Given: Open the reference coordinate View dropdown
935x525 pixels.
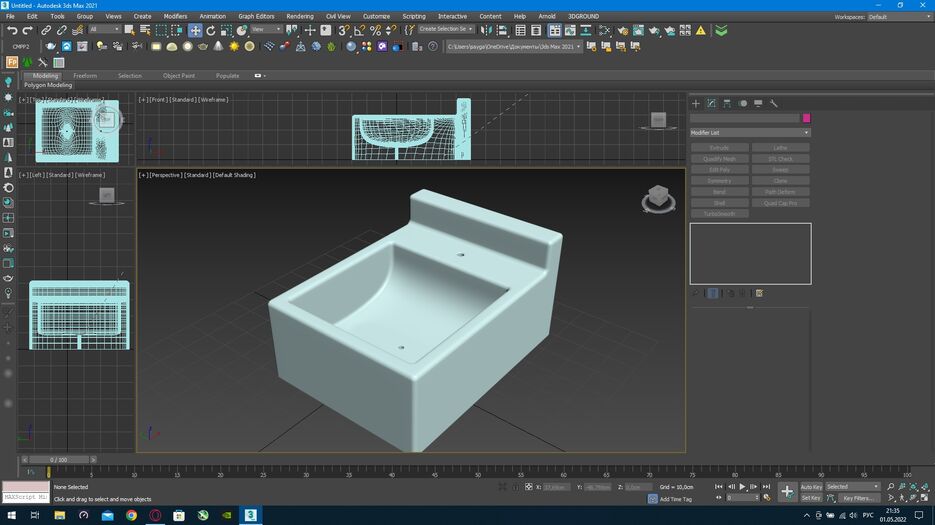Looking at the screenshot, I should pyautogui.click(x=266, y=29).
